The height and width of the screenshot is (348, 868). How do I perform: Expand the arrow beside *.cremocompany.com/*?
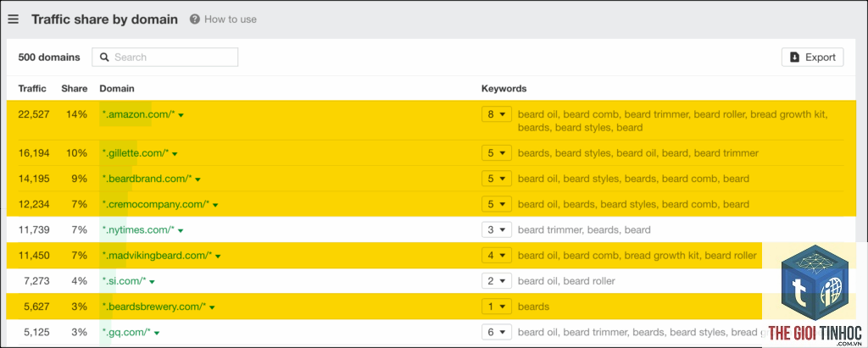point(215,205)
